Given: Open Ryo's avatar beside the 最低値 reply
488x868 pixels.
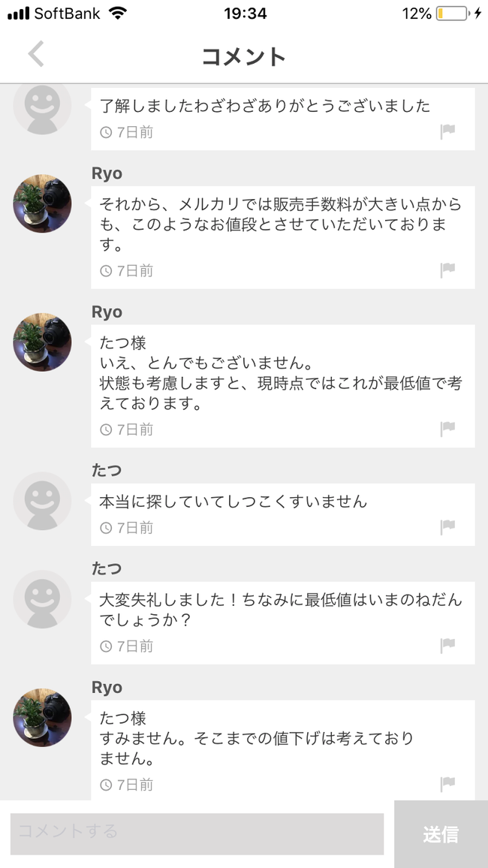Looking at the screenshot, I should [42, 342].
